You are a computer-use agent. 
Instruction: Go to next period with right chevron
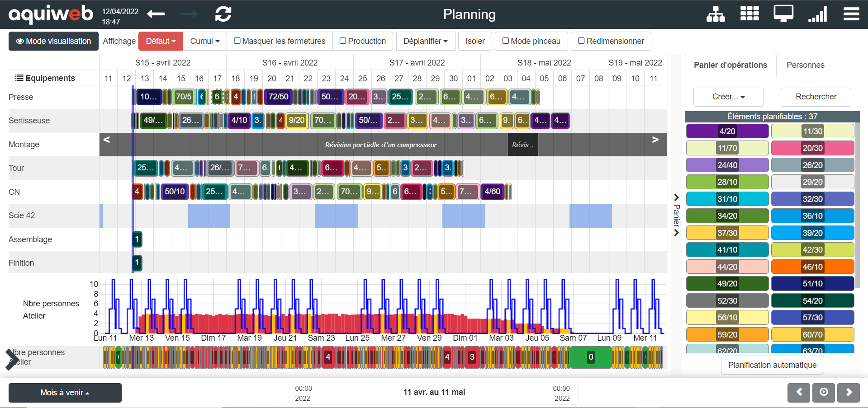[849, 392]
